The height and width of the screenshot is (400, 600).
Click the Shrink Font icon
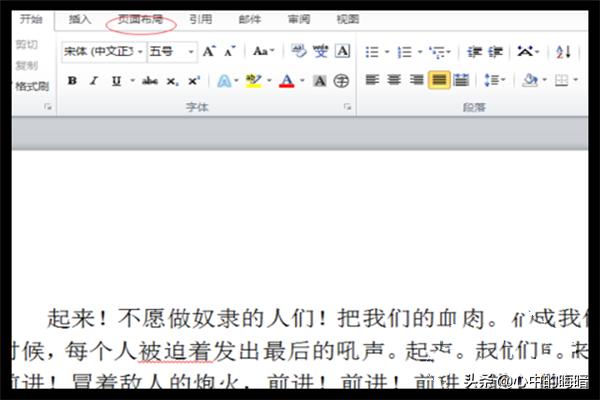click(230, 51)
